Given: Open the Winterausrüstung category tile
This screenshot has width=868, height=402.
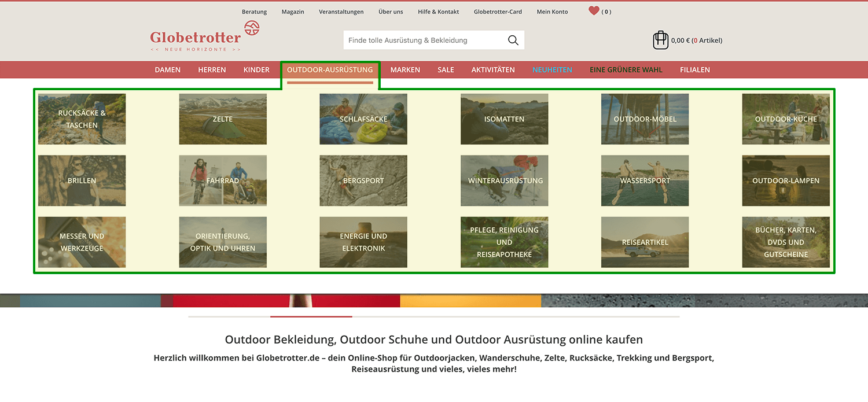Looking at the screenshot, I should point(505,180).
